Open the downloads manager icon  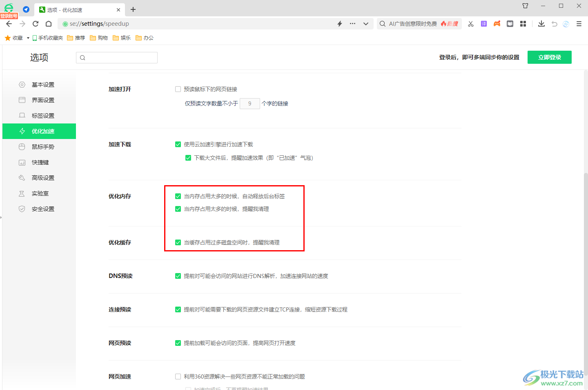pyautogui.click(x=541, y=24)
